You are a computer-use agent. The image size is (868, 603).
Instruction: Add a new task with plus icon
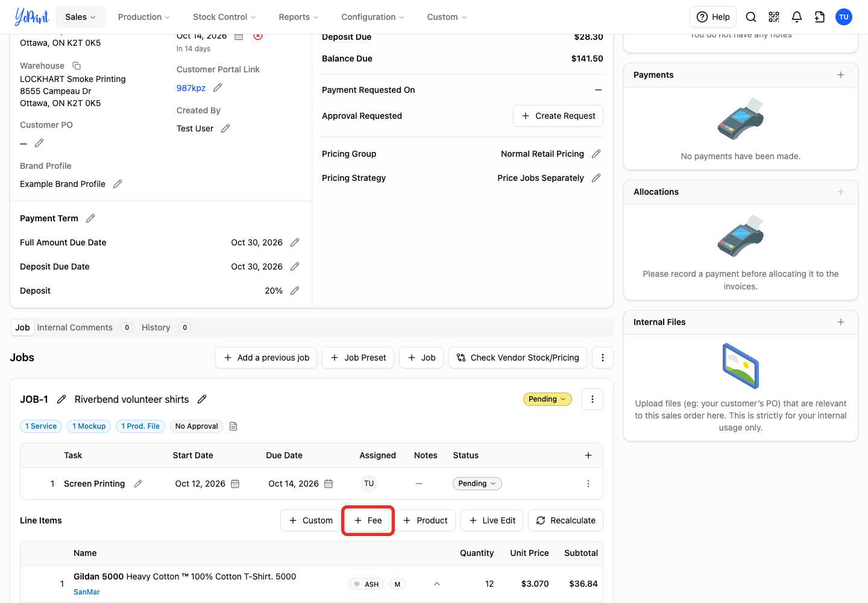click(x=588, y=455)
